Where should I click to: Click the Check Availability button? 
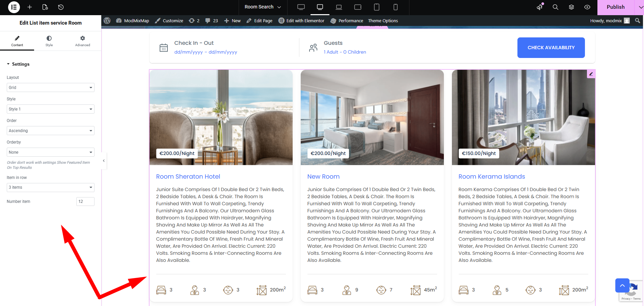(x=551, y=48)
